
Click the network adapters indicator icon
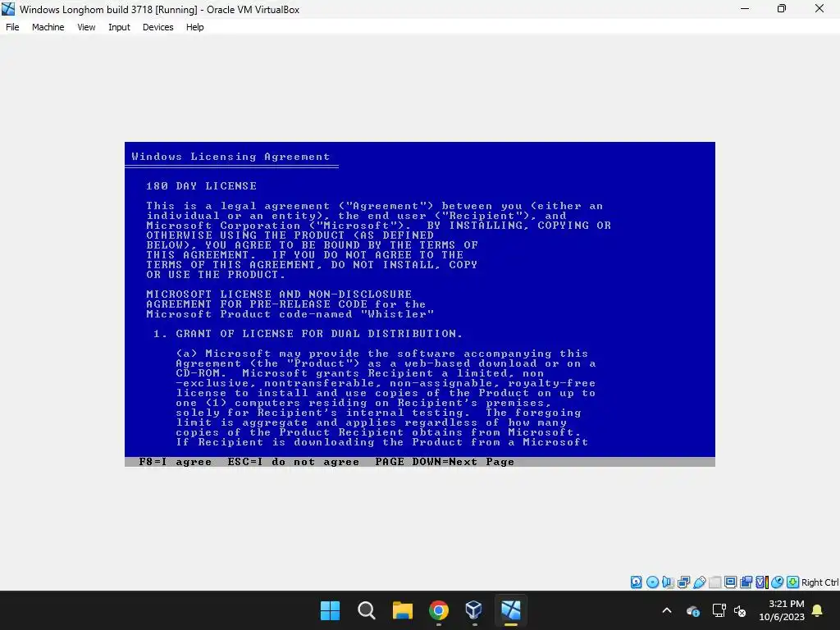683,582
